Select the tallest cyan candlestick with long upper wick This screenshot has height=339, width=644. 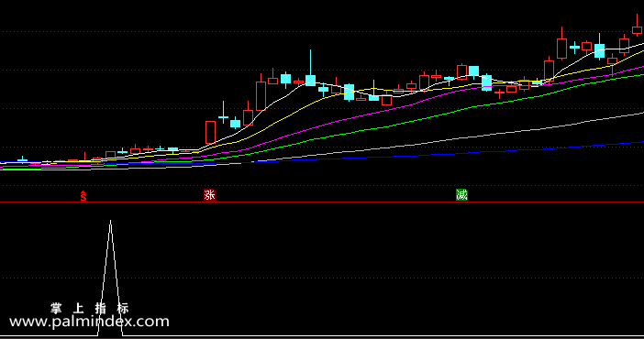click(310, 68)
